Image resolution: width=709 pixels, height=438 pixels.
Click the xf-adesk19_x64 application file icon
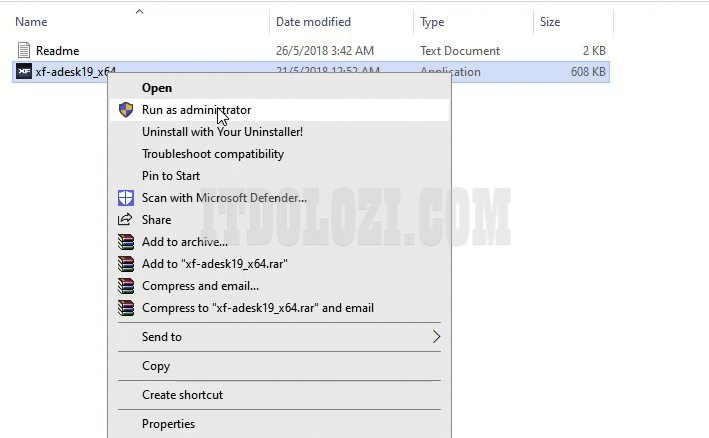tap(24, 72)
